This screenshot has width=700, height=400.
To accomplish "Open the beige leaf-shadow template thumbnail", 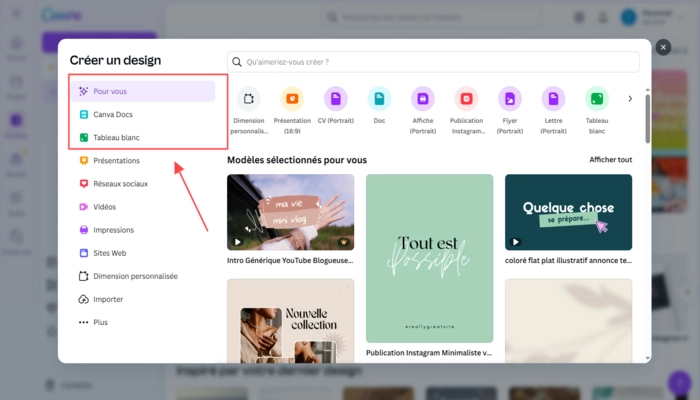I will [x=568, y=321].
